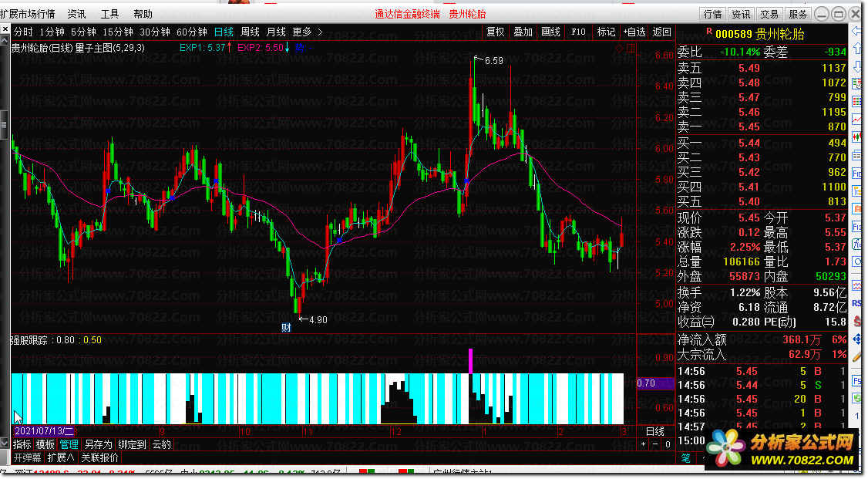
Task: Open the red trend line chart icon
Action: [857, 119]
